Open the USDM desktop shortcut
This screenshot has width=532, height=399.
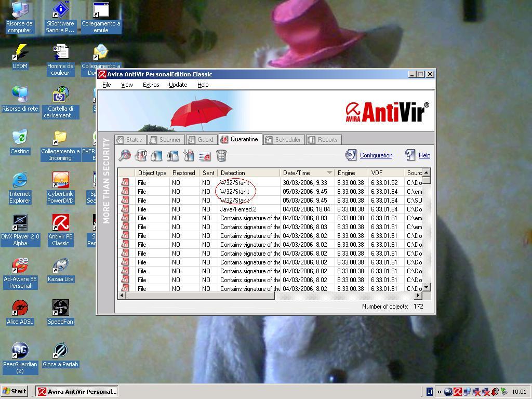pyautogui.click(x=20, y=57)
